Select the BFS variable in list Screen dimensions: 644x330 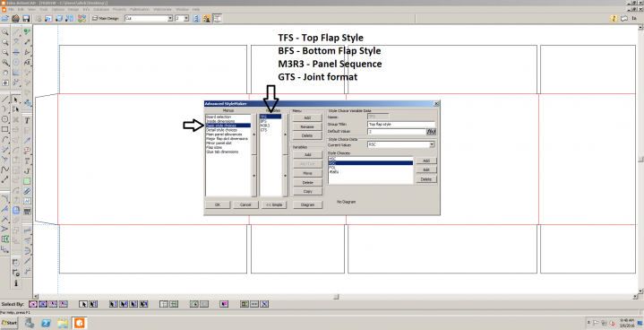263,121
